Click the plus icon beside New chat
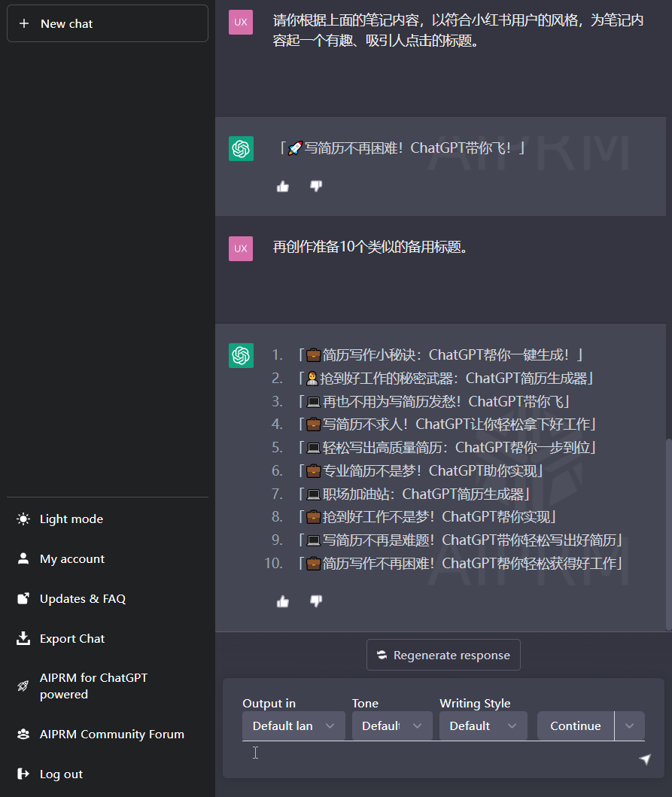 pos(24,23)
